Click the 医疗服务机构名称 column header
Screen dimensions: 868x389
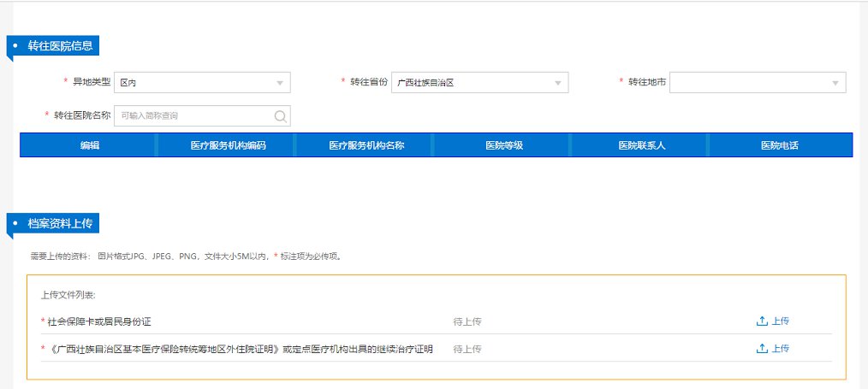[366, 145]
